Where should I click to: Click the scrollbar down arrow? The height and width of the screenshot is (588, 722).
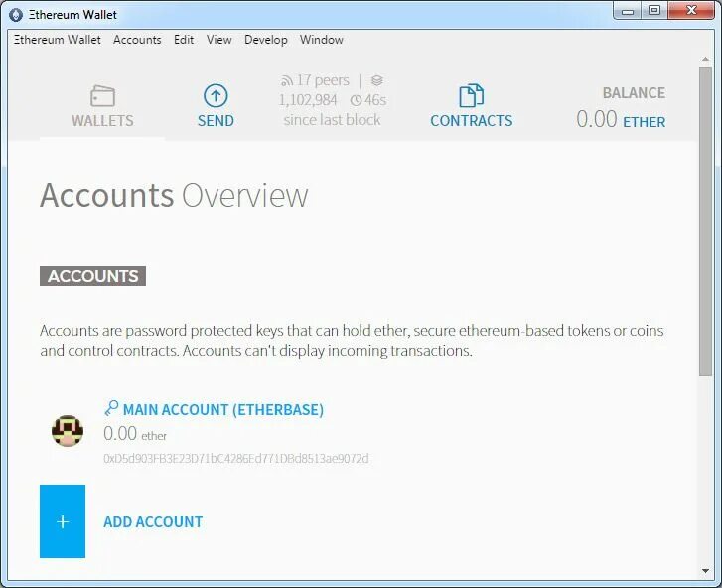pyautogui.click(x=705, y=571)
